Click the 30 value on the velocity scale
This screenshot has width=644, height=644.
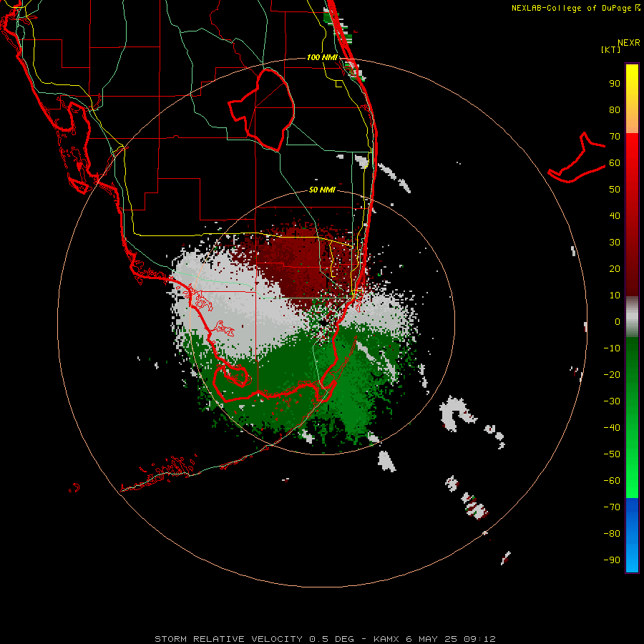615,243
